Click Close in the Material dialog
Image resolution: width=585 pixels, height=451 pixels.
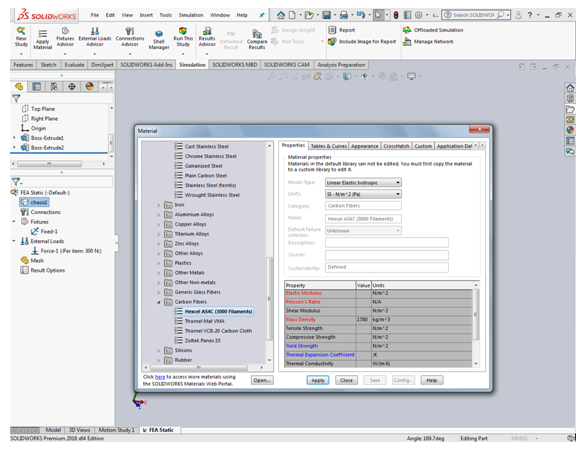[346, 380]
